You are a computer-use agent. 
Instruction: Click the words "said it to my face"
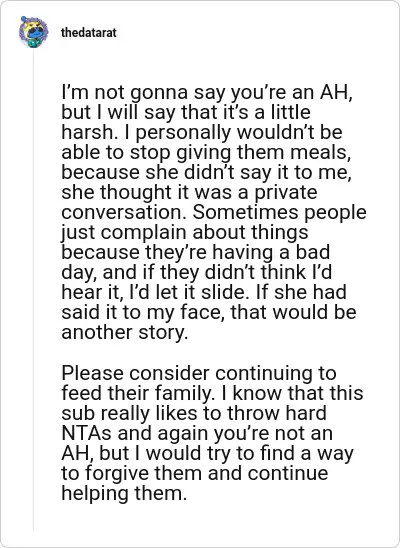point(143,312)
